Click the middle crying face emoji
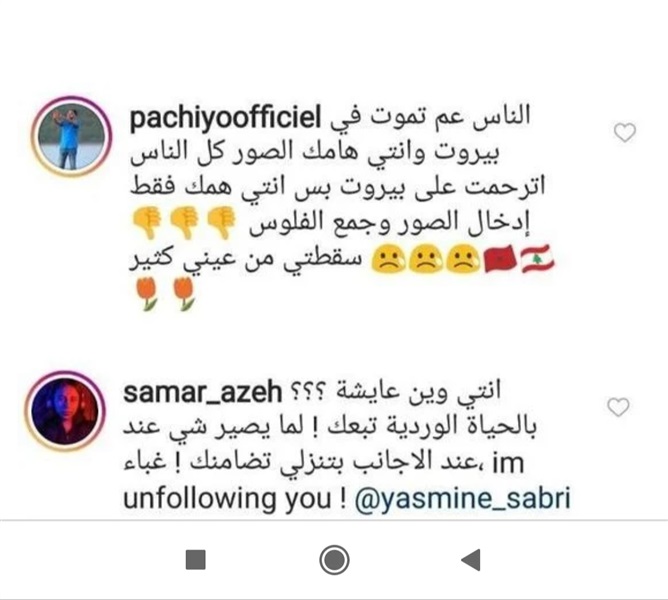The height and width of the screenshot is (600, 668). [x=424, y=259]
